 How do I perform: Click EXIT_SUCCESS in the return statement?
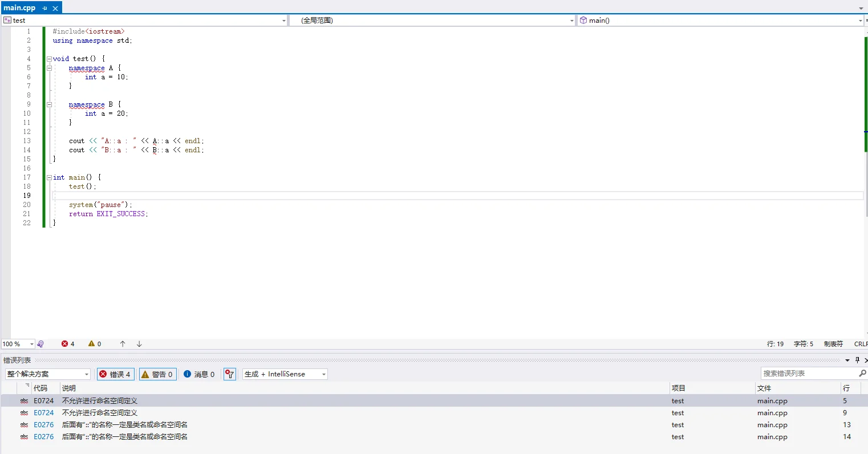pyautogui.click(x=121, y=214)
